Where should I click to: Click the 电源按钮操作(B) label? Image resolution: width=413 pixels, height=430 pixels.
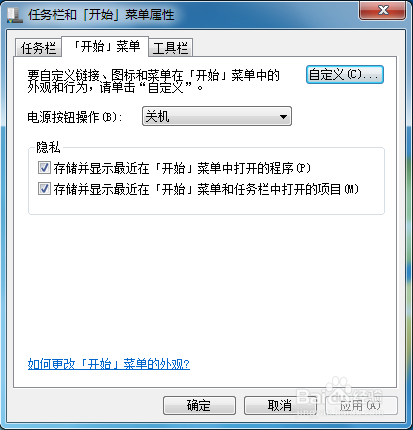75,117
